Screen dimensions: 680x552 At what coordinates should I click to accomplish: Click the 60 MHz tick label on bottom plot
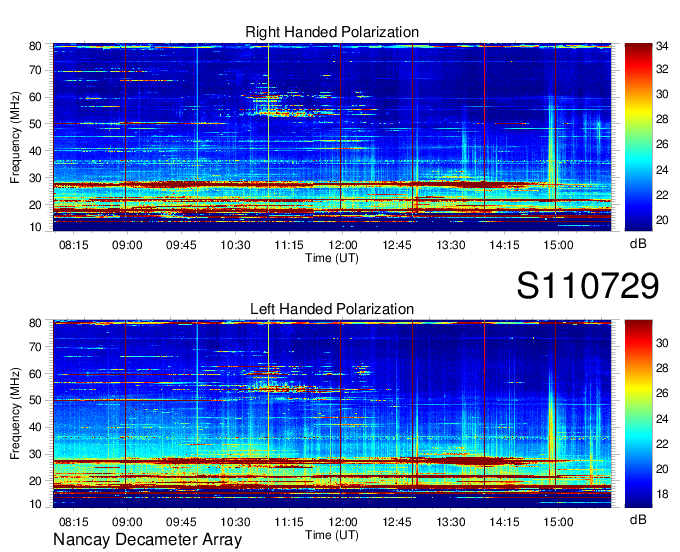point(35,374)
